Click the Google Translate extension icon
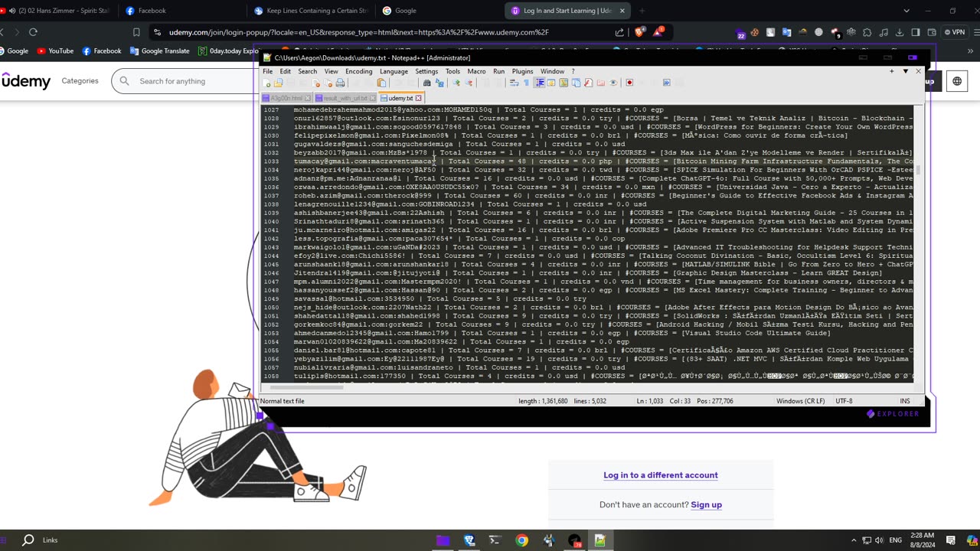The image size is (980, 551). coord(787,32)
